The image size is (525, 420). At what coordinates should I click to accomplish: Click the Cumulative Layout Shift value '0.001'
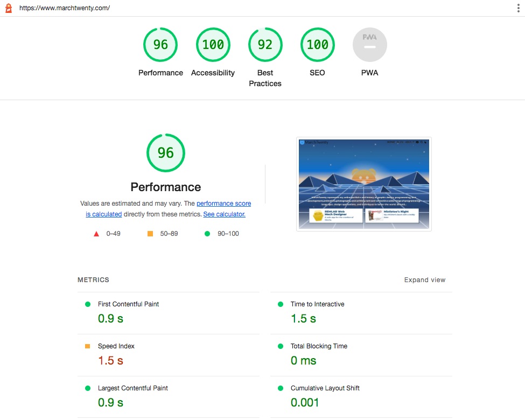pos(305,403)
